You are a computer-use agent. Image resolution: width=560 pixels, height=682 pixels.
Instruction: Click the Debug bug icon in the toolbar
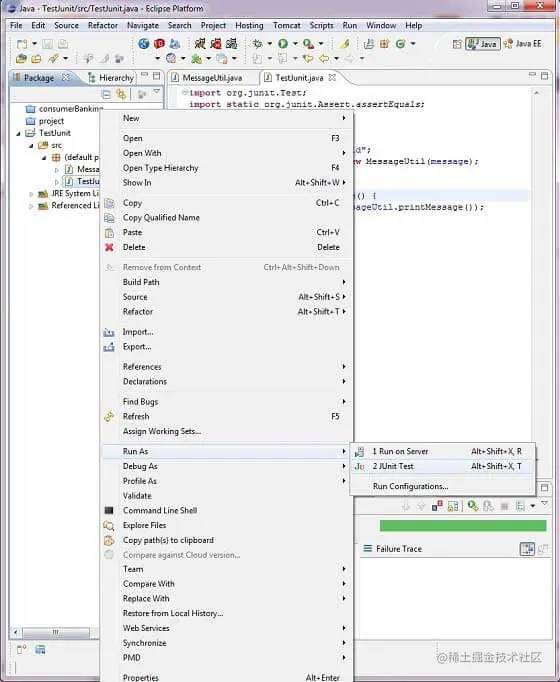257,43
